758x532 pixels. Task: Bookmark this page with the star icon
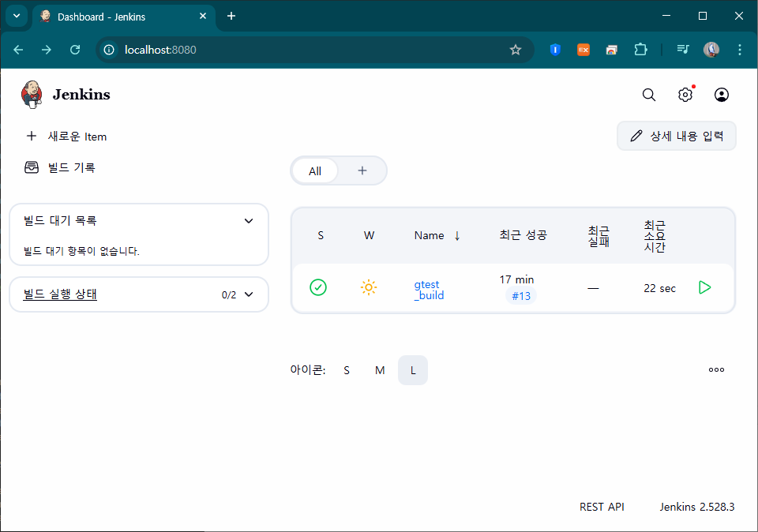(516, 50)
